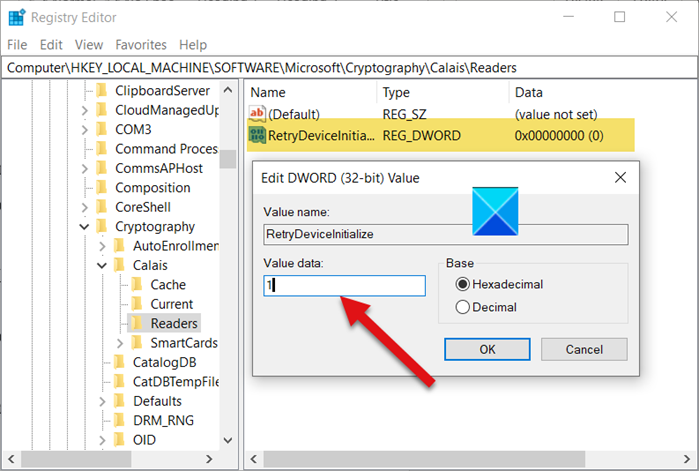
Task: Close the Edit DWORD dialog with X
Action: click(620, 178)
